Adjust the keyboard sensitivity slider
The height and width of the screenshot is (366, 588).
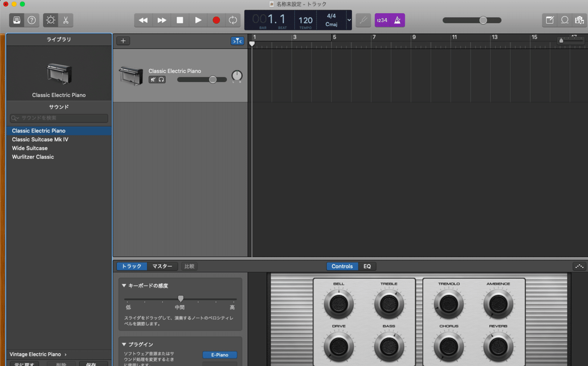pos(180,298)
